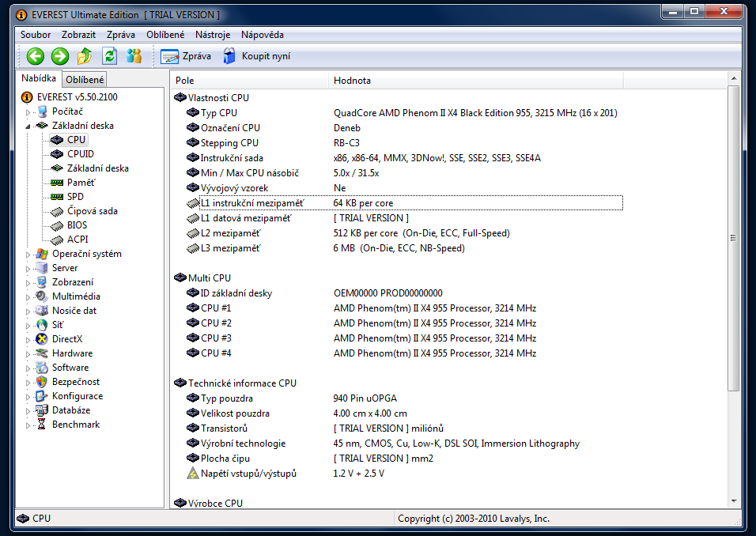This screenshot has width=756, height=536.
Task: Refresh the page with the refresh icon
Action: tap(110, 56)
